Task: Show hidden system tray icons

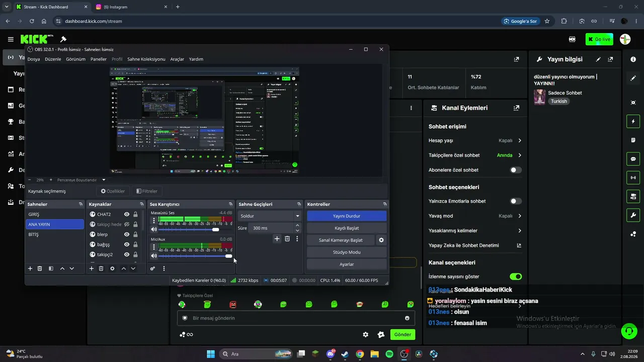Action: (x=583, y=354)
